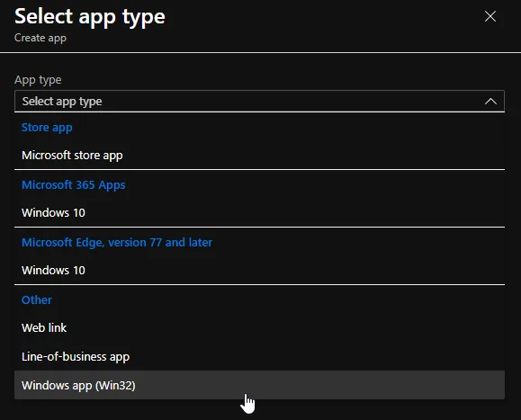
Task: Choose the Web link option
Action: pos(259,328)
